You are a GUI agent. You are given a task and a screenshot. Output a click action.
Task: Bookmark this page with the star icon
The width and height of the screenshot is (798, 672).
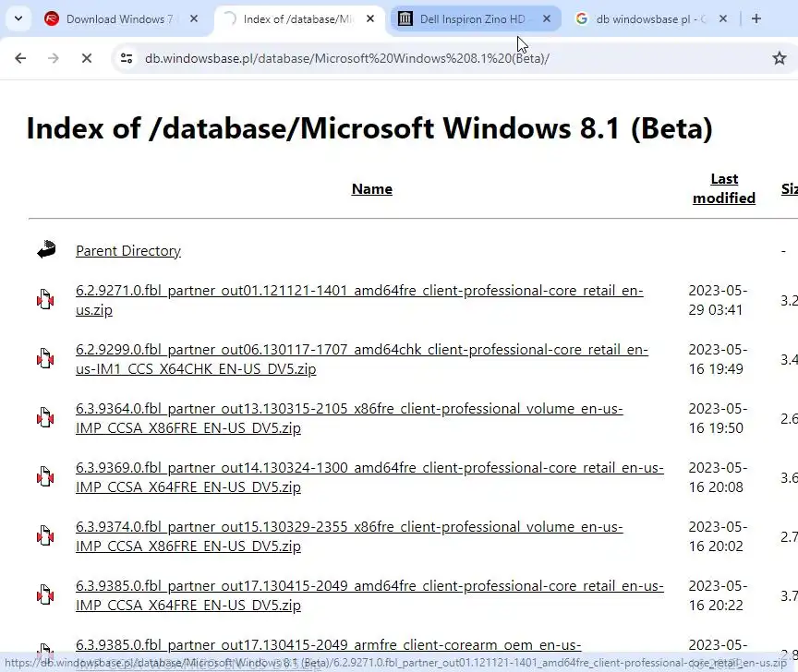click(x=780, y=58)
